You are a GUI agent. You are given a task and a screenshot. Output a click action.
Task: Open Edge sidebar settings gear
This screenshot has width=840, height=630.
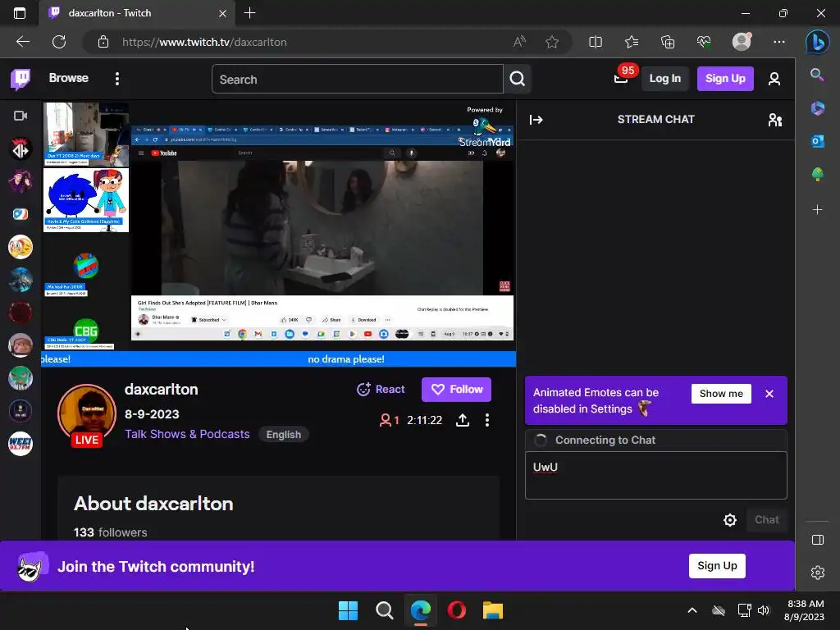(817, 573)
